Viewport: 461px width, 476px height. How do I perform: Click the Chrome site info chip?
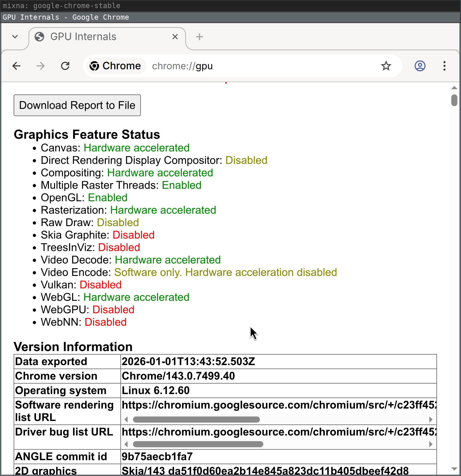click(116, 66)
